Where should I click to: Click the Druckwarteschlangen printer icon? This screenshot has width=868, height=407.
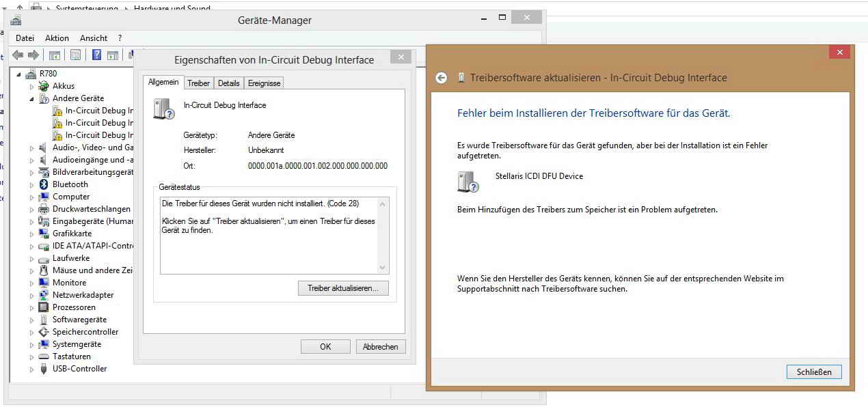click(x=44, y=209)
